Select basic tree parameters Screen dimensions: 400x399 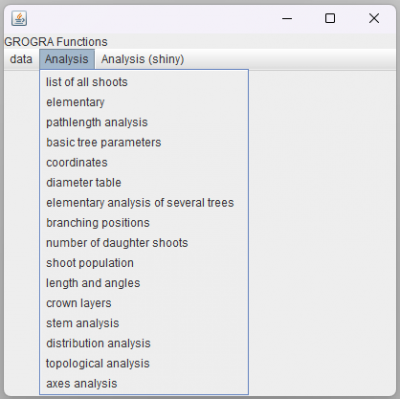[144, 142]
